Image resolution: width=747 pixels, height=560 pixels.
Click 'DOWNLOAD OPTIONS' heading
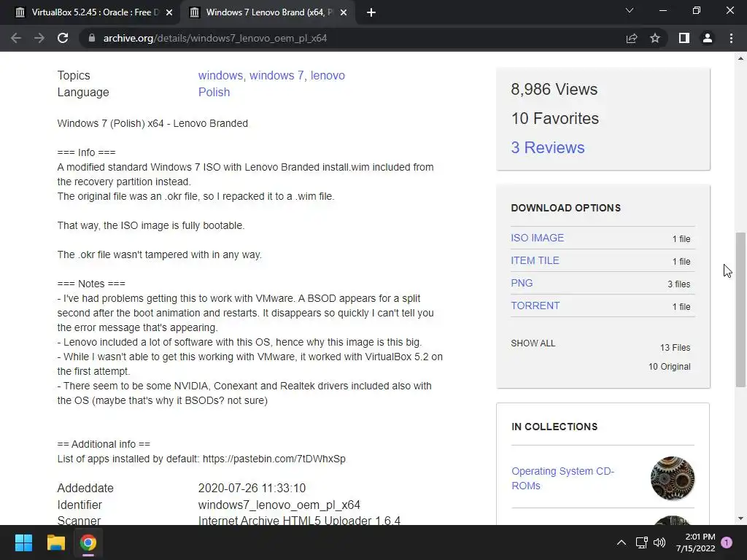(x=566, y=208)
